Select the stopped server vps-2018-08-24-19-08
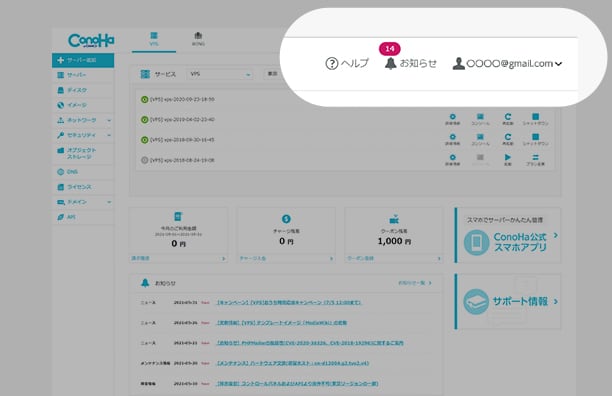612x396 pixels. point(182,160)
